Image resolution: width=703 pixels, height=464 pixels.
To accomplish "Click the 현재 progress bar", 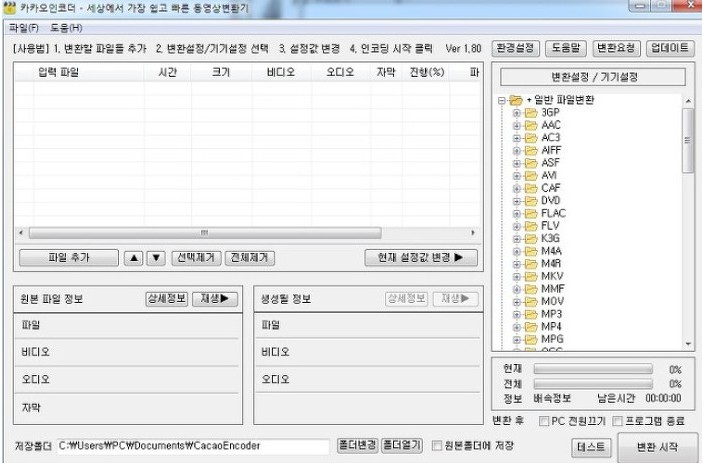I will click(593, 369).
